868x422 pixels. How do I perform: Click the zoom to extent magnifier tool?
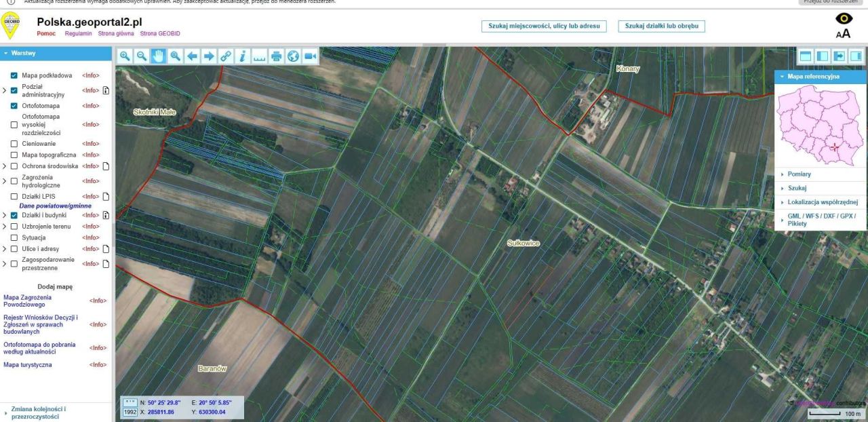tap(175, 56)
